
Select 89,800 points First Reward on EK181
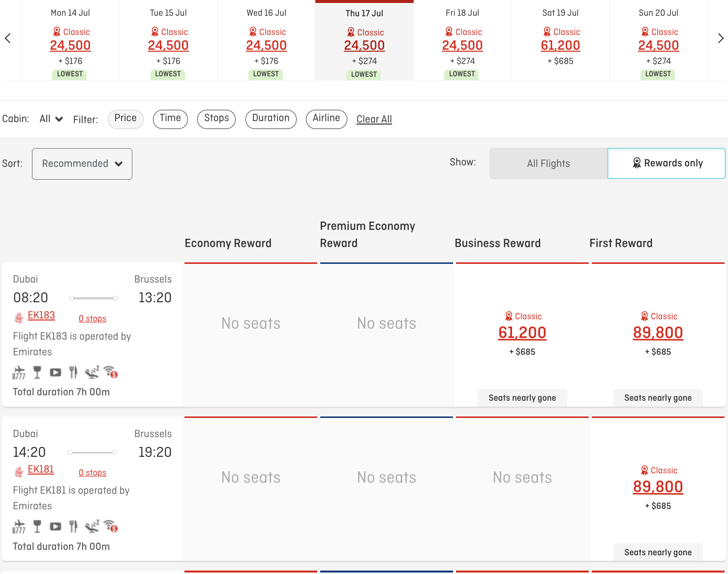[658, 487]
